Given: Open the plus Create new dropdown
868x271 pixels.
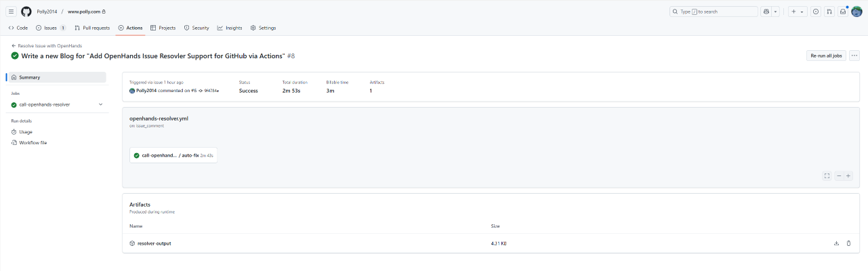Looking at the screenshot, I should tap(798, 12).
